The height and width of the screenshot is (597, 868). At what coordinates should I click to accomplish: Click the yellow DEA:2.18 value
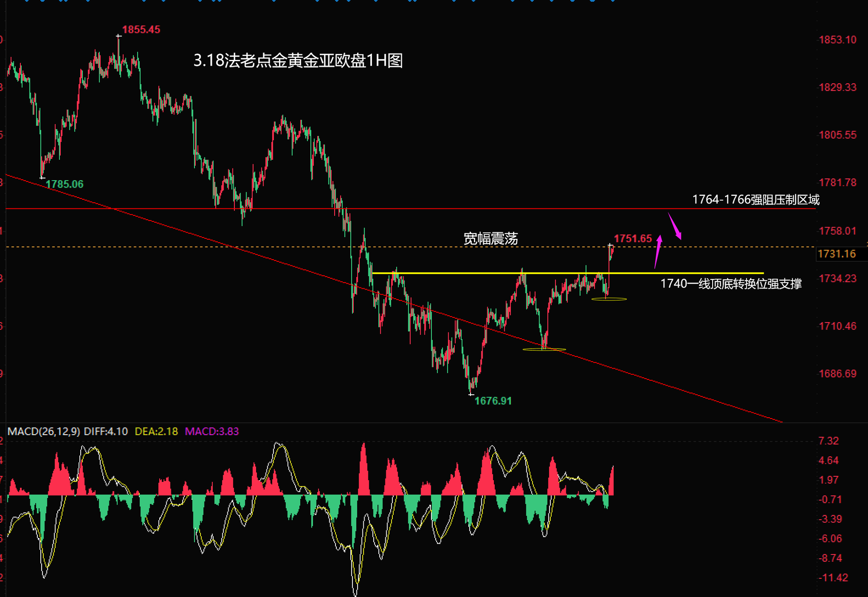point(156,431)
